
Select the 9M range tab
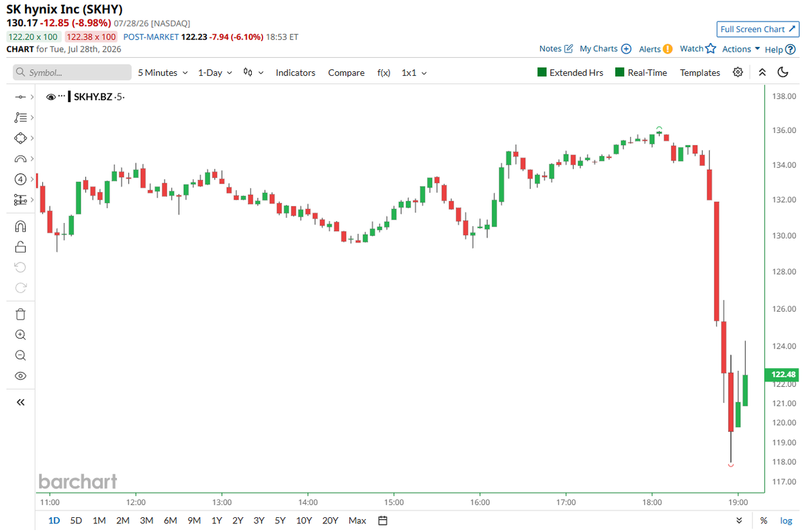click(195, 521)
